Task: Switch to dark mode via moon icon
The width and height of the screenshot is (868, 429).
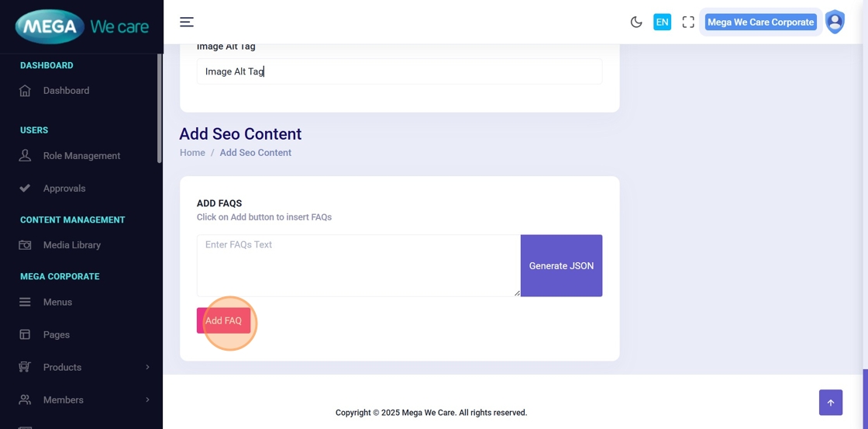Action: 636,22
